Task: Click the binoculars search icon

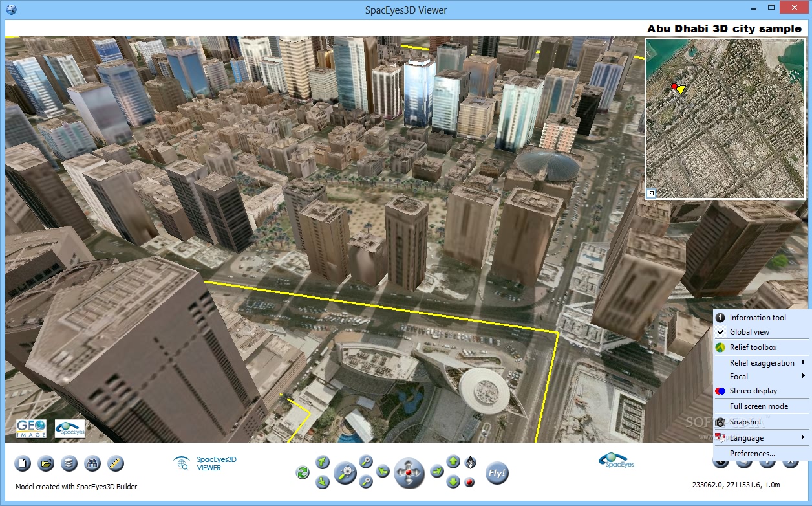Action: [x=92, y=463]
